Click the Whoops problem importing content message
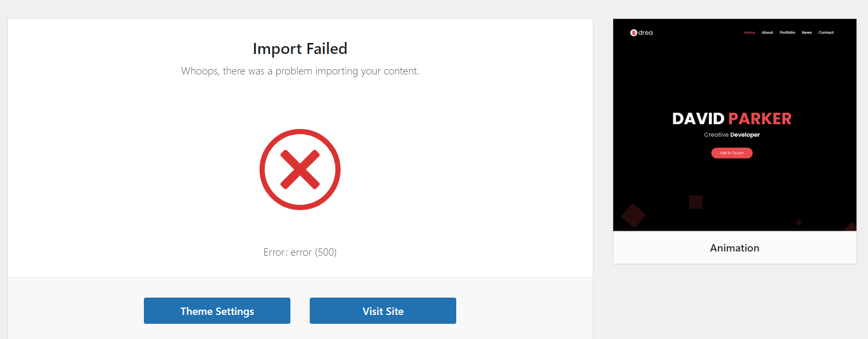 click(x=300, y=71)
